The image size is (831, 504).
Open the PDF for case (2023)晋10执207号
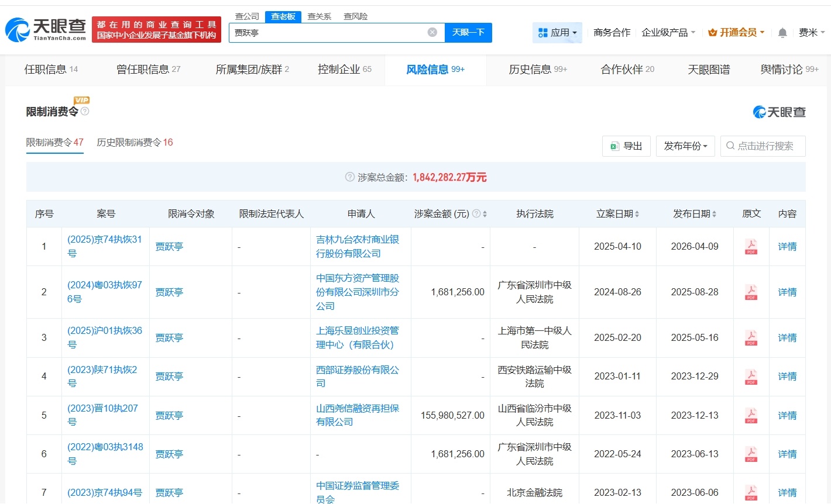coord(751,415)
